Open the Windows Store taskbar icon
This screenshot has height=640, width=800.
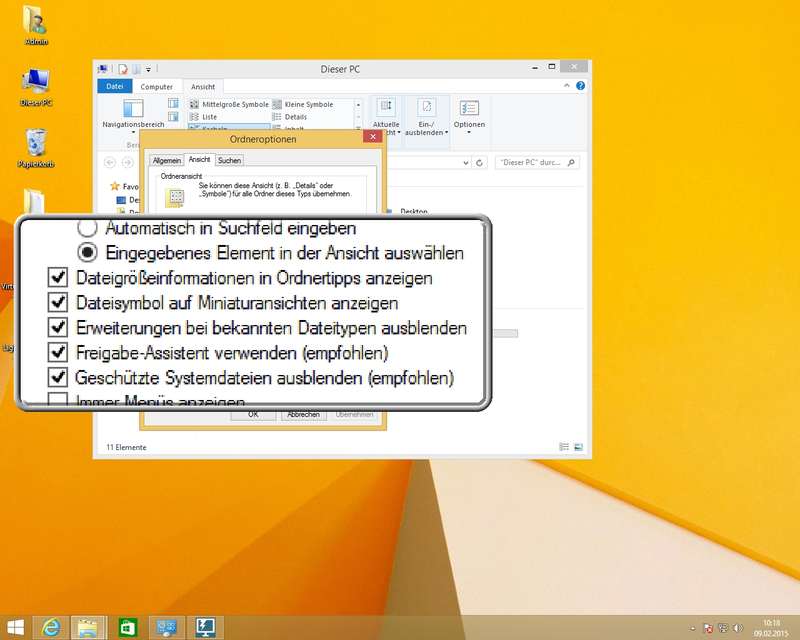127,627
